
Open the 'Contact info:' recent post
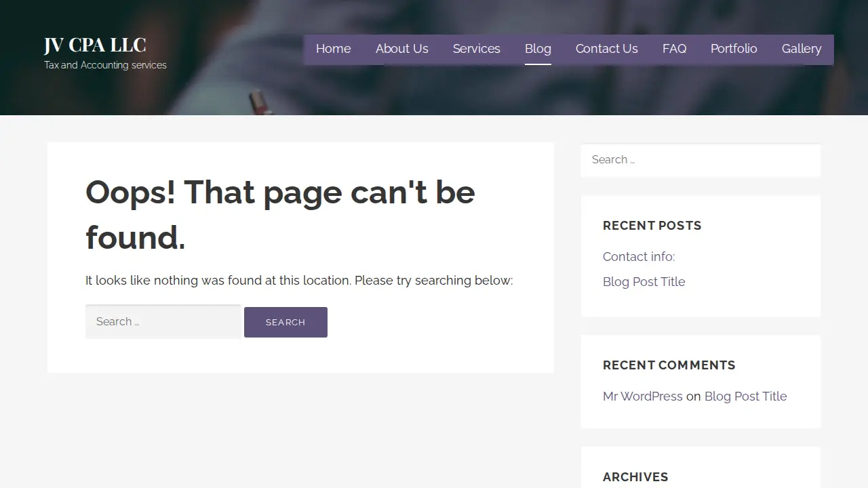[639, 256]
